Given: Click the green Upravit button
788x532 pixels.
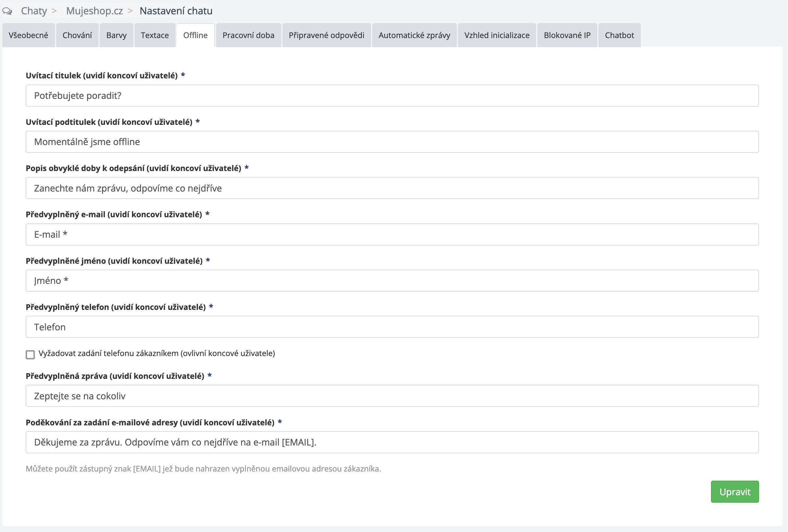Looking at the screenshot, I should [x=734, y=492].
